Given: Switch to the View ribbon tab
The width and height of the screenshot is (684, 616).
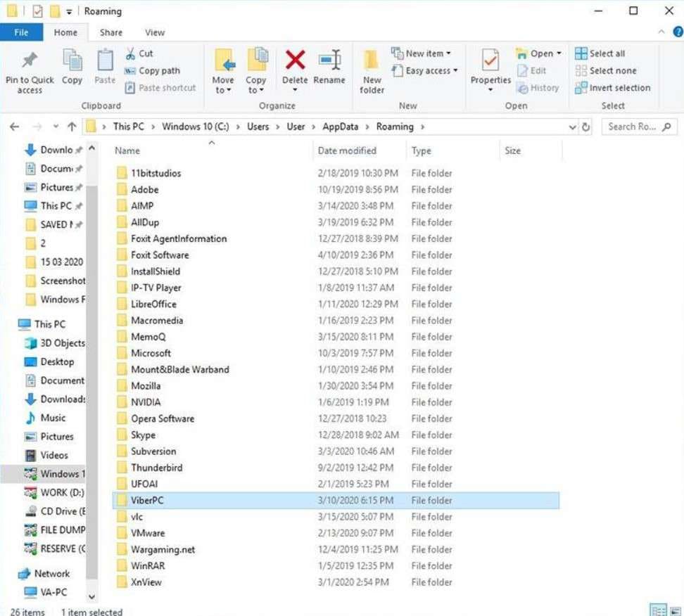Looking at the screenshot, I should [x=154, y=32].
